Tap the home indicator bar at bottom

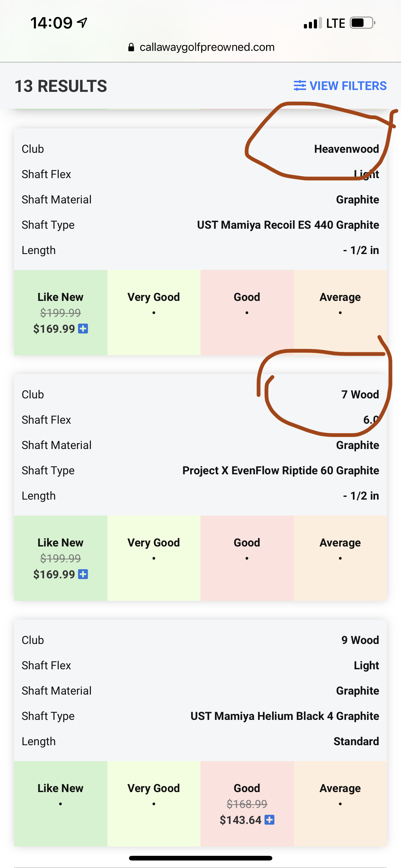coord(200,858)
